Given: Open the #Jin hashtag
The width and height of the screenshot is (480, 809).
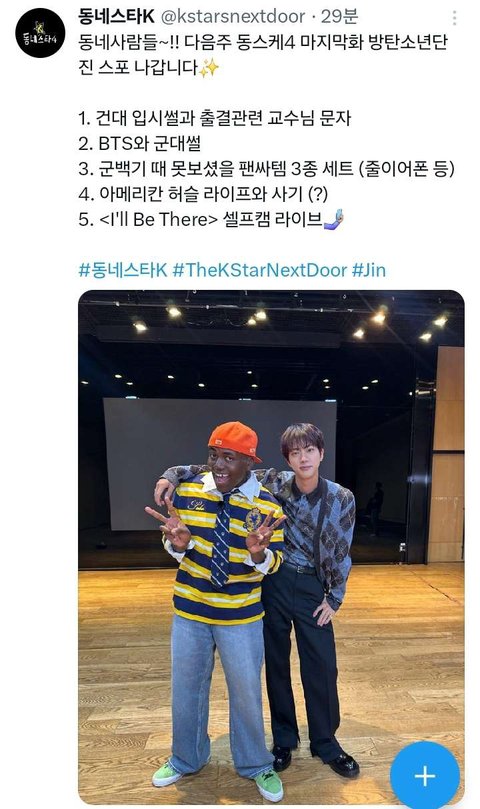Looking at the screenshot, I should coord(369,270).
